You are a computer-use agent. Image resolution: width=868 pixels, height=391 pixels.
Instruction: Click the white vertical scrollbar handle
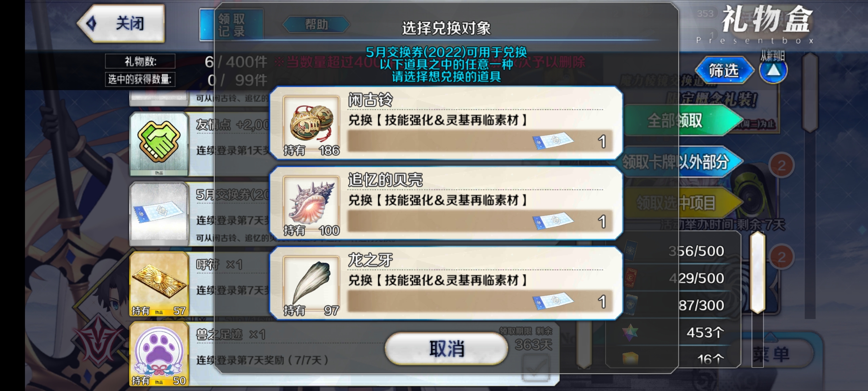pos(757,272)
